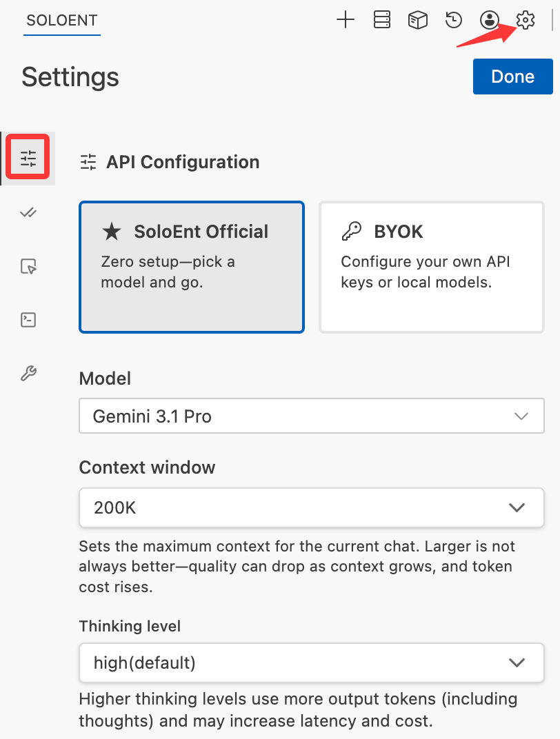Click the Context window field label
560x739 pixels.
point(147,467)
